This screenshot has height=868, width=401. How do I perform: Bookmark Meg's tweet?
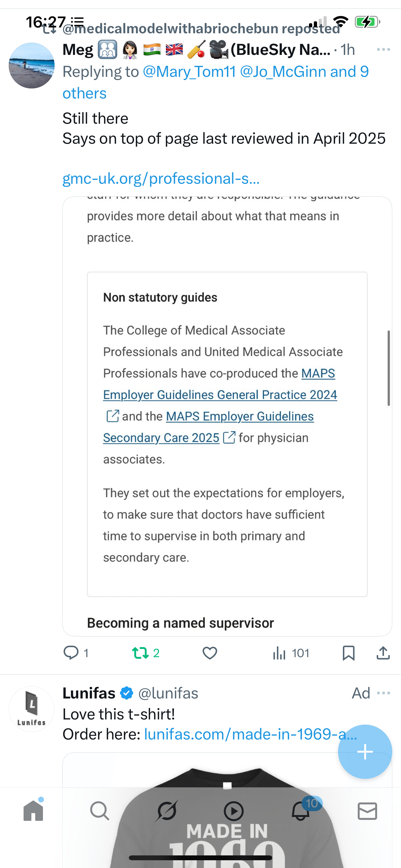(x=348, y=653)
